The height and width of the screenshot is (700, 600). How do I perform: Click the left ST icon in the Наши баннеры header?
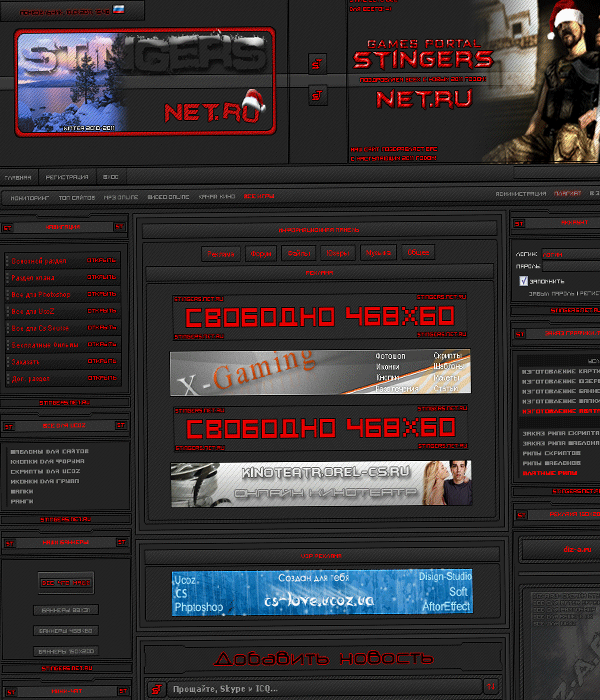[10, 544]
